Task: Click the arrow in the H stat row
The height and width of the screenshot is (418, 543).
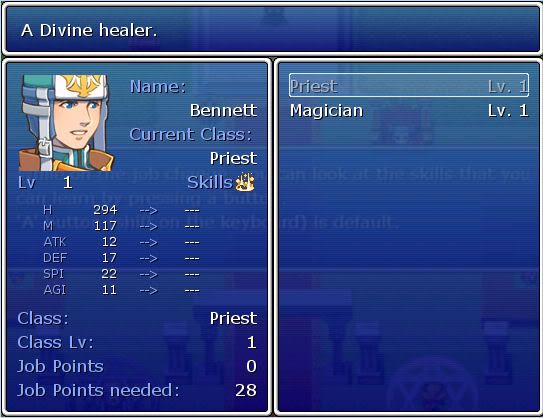Action: click(149, 210)
